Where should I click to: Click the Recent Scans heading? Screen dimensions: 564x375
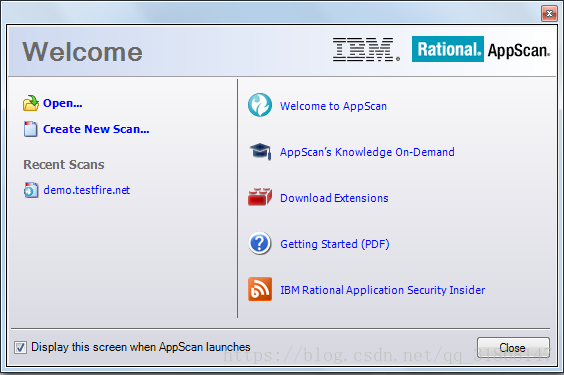(x=64, y=164)
